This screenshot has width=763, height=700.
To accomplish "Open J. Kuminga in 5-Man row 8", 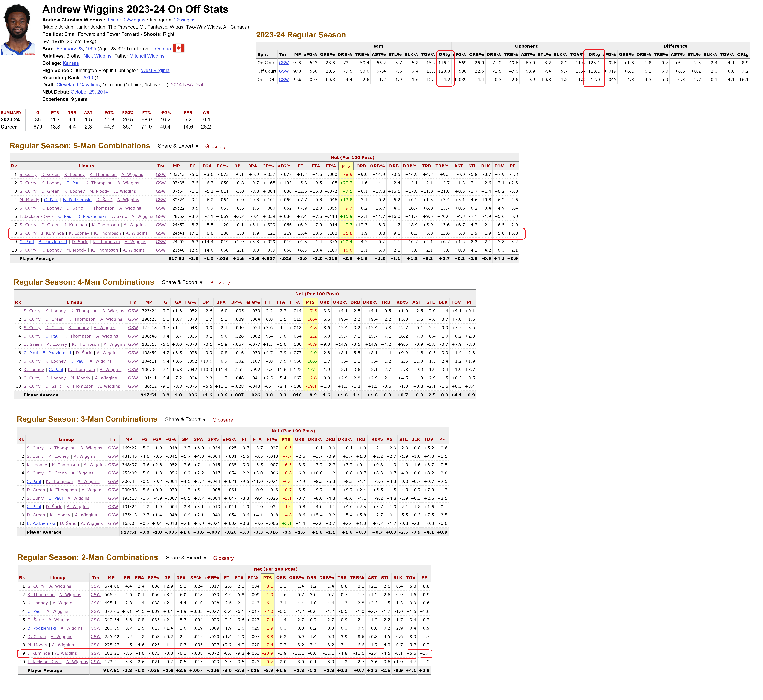I will [x=53, y=233].
